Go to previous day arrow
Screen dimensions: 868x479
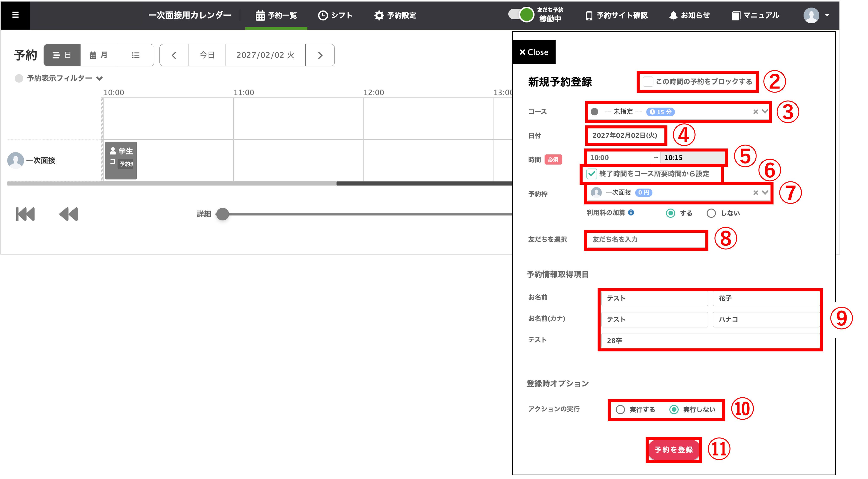(x=174, y=55)
